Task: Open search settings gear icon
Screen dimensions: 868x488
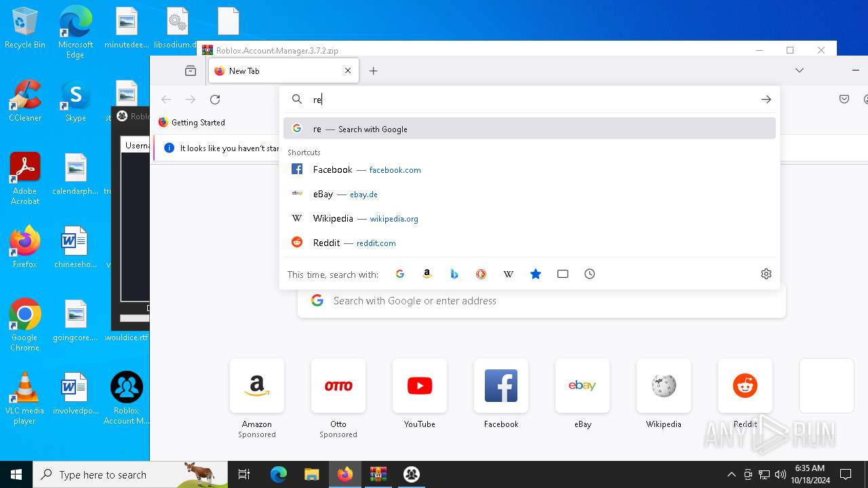Action: click(766, 274)
